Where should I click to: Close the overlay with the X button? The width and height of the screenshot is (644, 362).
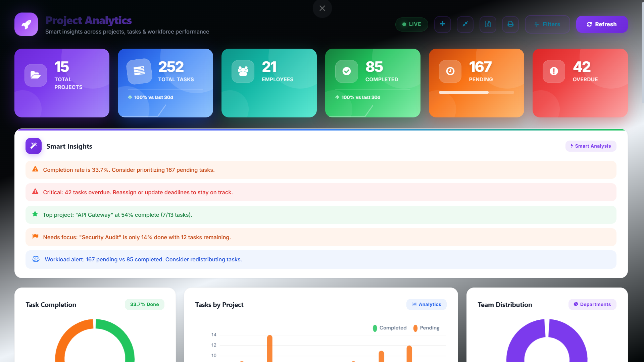[x=322, y=8]
